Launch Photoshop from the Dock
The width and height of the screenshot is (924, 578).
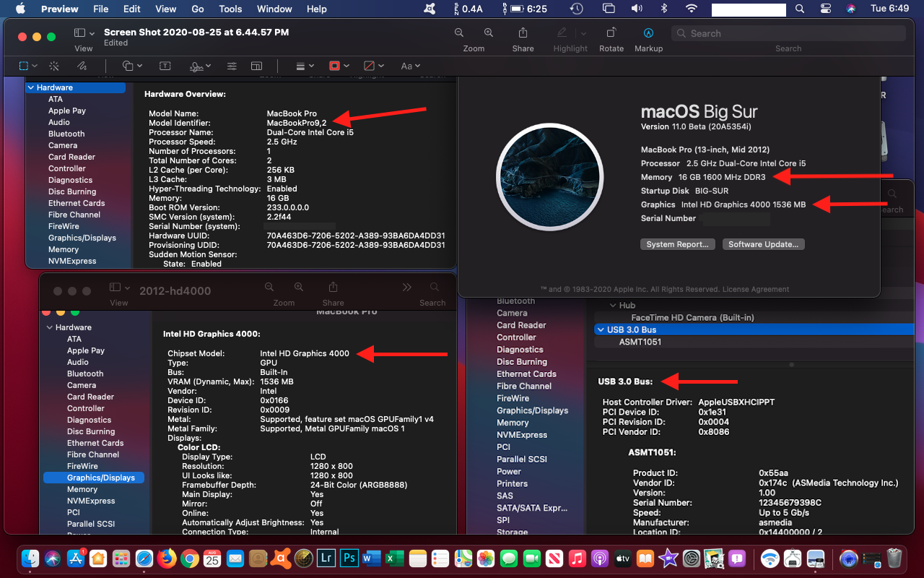click(349, 558)
